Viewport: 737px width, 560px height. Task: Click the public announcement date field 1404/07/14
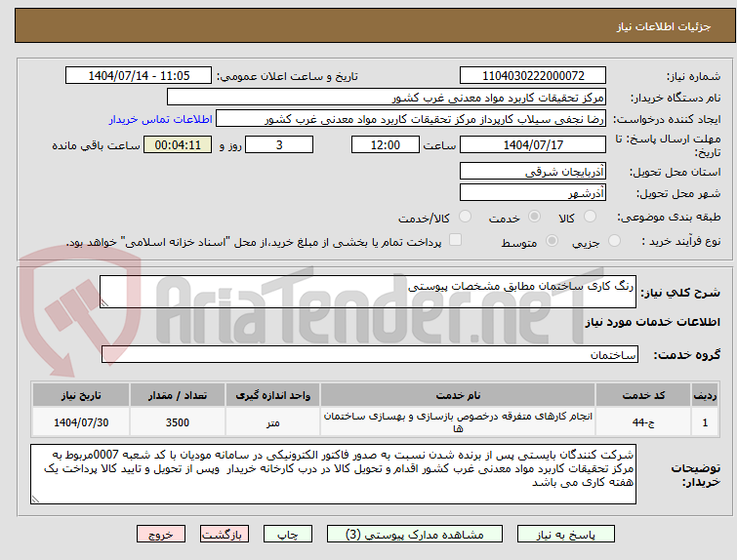139,76
